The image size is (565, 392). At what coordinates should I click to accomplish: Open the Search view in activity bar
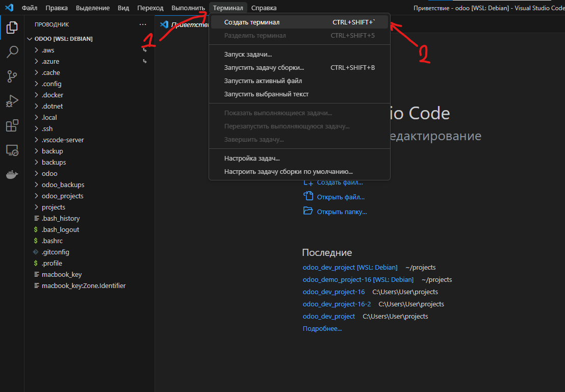pyautogui.click(x=12, y=52)
